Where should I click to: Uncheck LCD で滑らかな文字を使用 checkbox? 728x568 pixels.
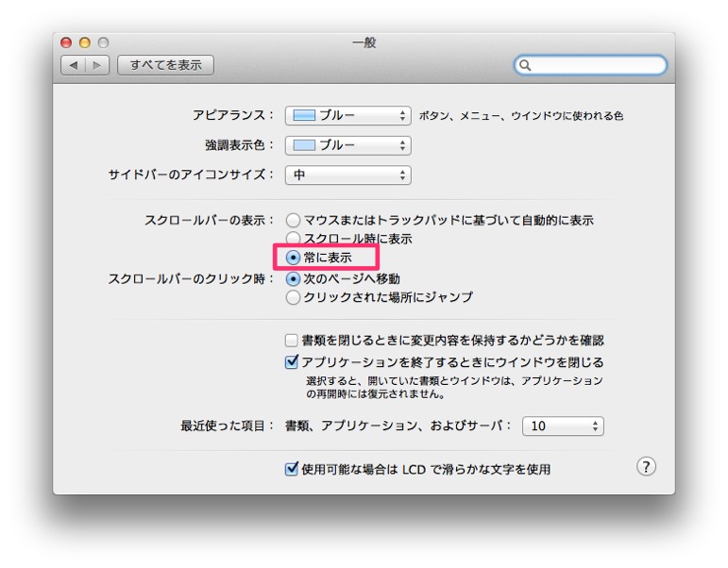coord(293,469)
